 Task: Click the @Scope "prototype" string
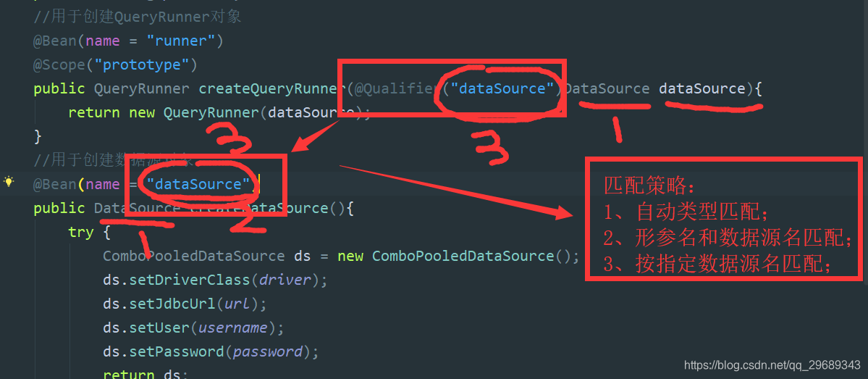click(146, 65)
